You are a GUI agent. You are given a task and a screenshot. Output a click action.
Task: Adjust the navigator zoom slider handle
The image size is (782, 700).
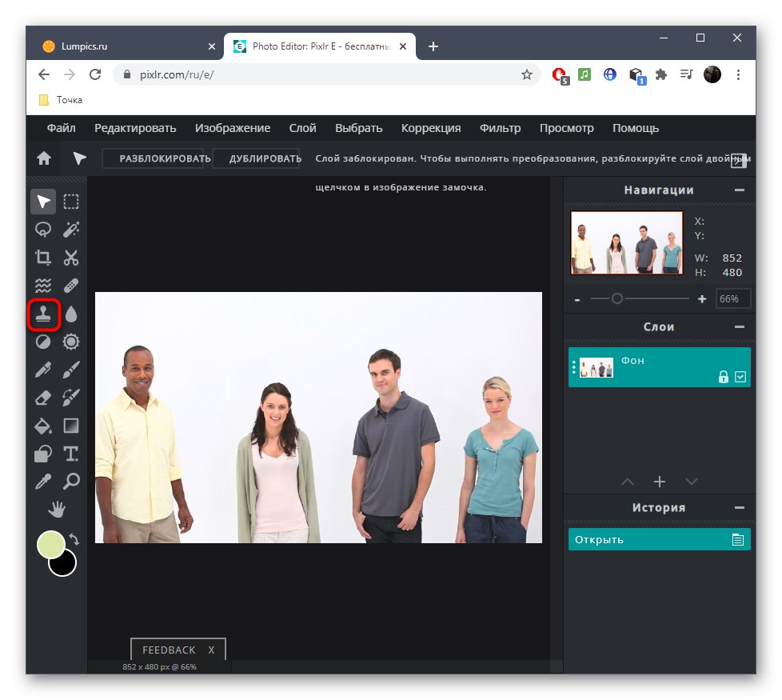coord(617,298)
